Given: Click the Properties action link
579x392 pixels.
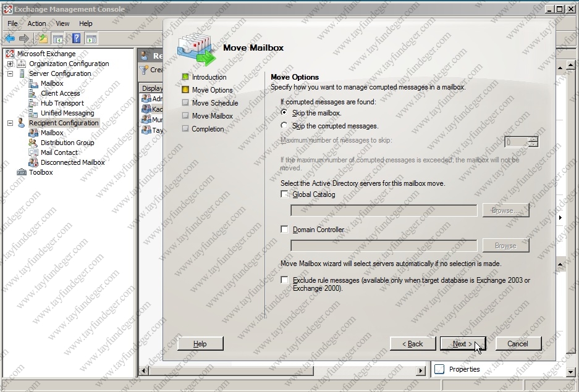Looking at the screenshot, I should 464,369.
